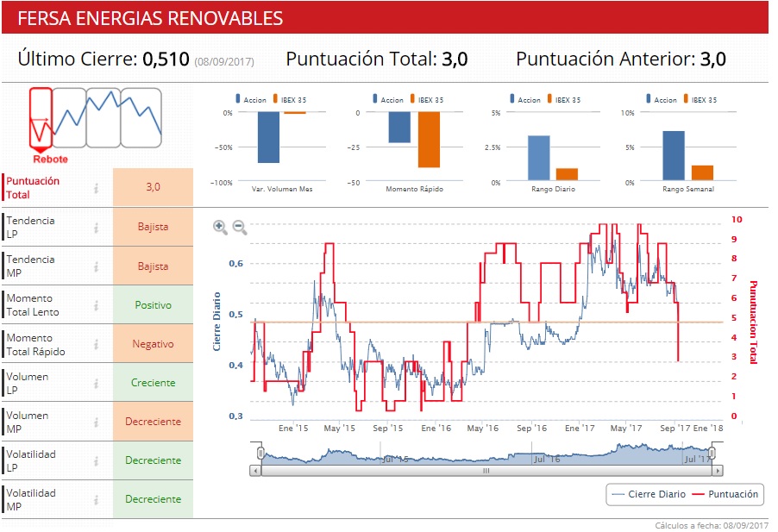This screenshot has width=778, height=532.
Task: Click the Momento Total Lento row label
Action: [x=32, y=305]
